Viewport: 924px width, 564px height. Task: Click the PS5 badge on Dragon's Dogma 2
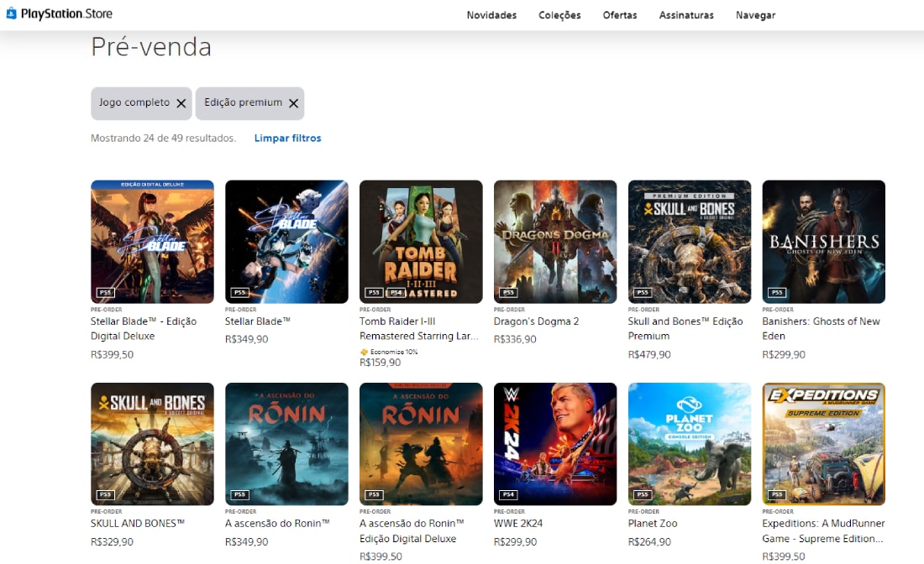click(507, 292)
